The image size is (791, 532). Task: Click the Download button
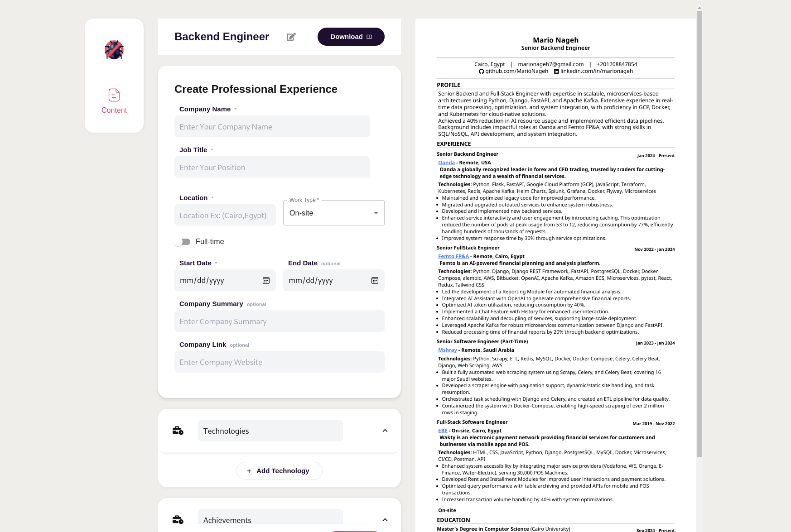coord(351,37)
